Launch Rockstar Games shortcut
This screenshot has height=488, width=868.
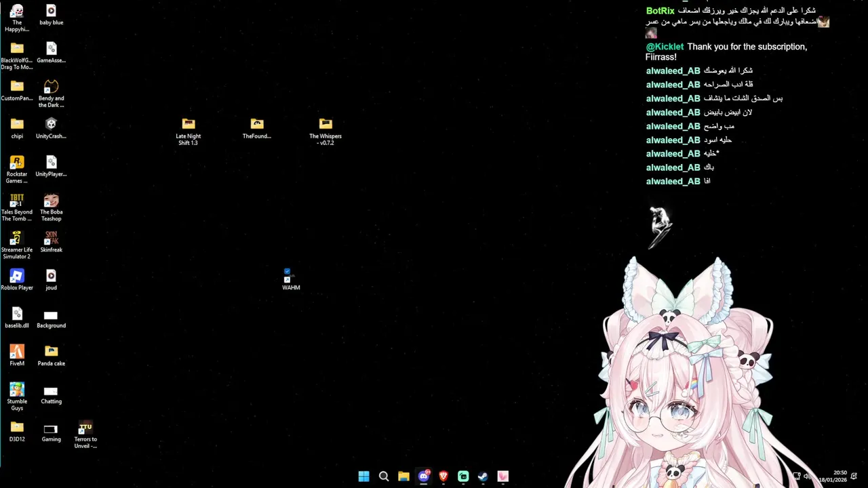point(17,170)
